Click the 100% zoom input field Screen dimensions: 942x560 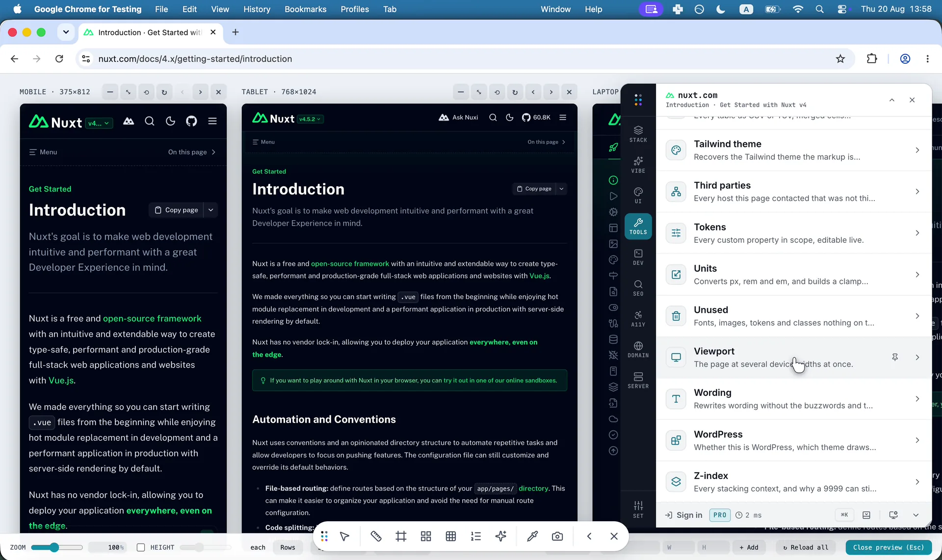pos(107,547)
